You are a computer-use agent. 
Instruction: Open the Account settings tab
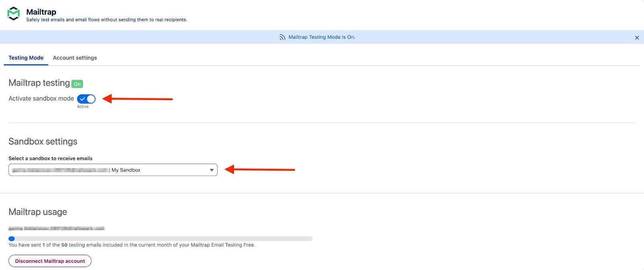tap(75, 58)
